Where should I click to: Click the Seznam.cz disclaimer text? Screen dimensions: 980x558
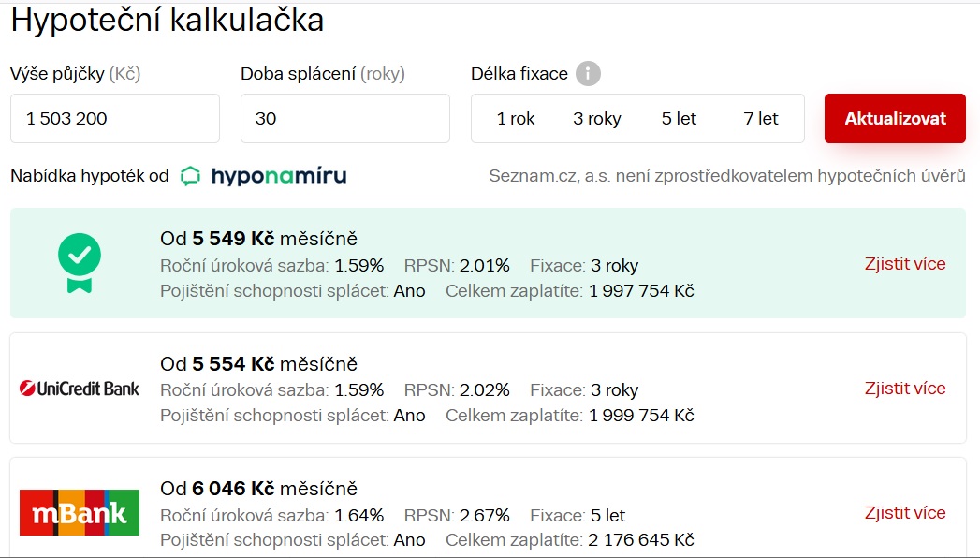[x=727, y=176]
